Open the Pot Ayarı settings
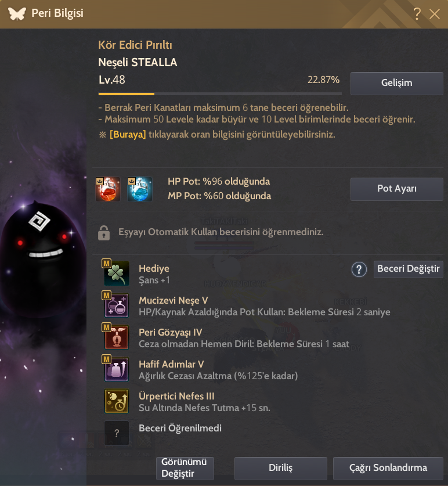 point(396,189)
